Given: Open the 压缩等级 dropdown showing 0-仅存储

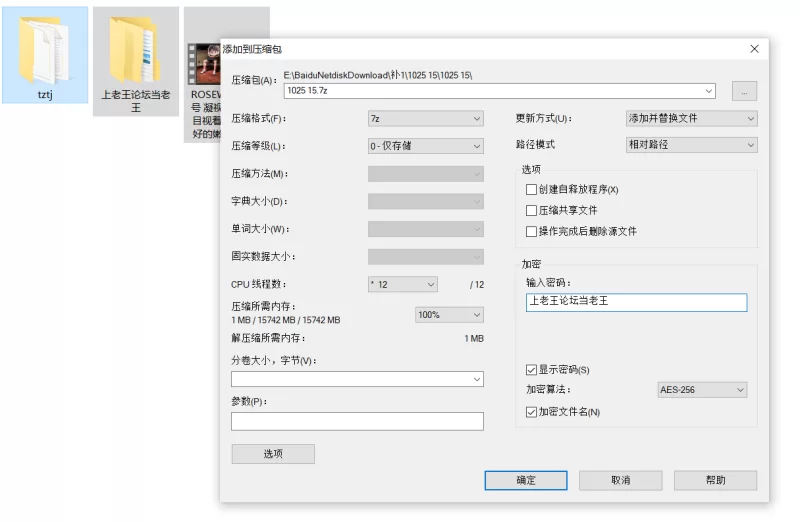Looking at the screenshot, I should pyautogui.click(x=426, y=146).
